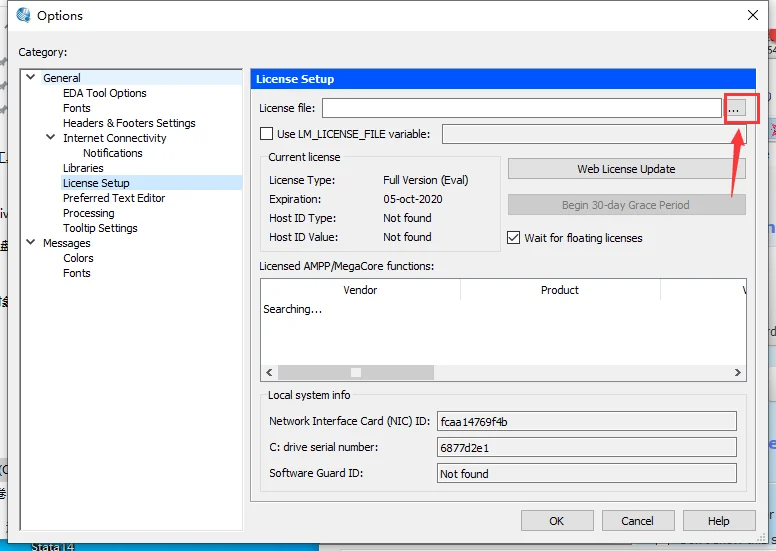The height and width of the screenshot is (551, 776).
Task: Click the license file browse (...) button
Action: tap(734, 108)
